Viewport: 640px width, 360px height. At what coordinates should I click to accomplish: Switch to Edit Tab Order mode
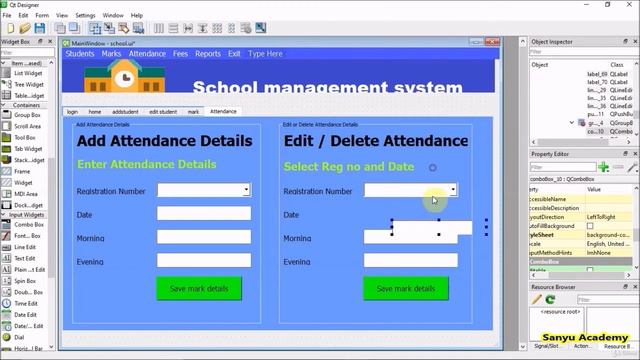click(x=138, y=28)
